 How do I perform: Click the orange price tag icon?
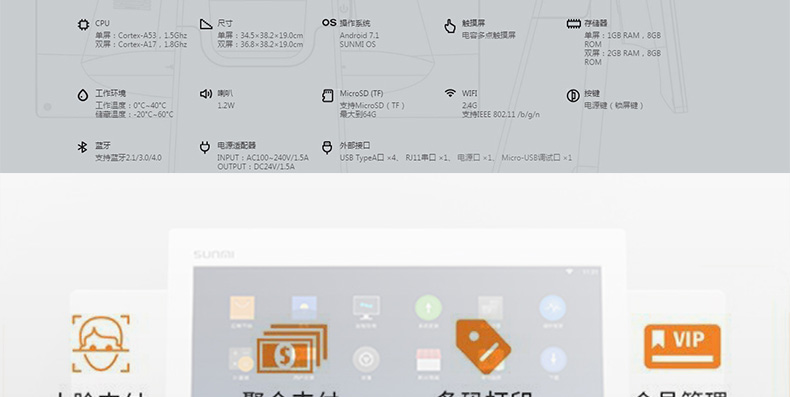click(483, 347)
